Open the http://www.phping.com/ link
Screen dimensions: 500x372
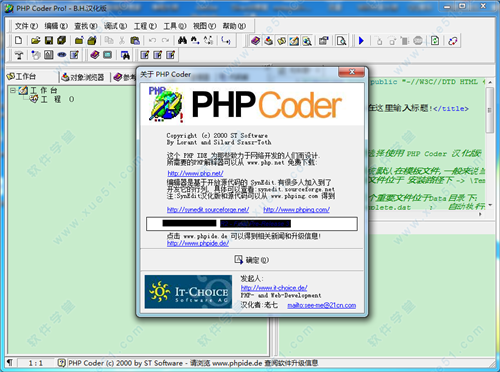[x=297, y=210]
